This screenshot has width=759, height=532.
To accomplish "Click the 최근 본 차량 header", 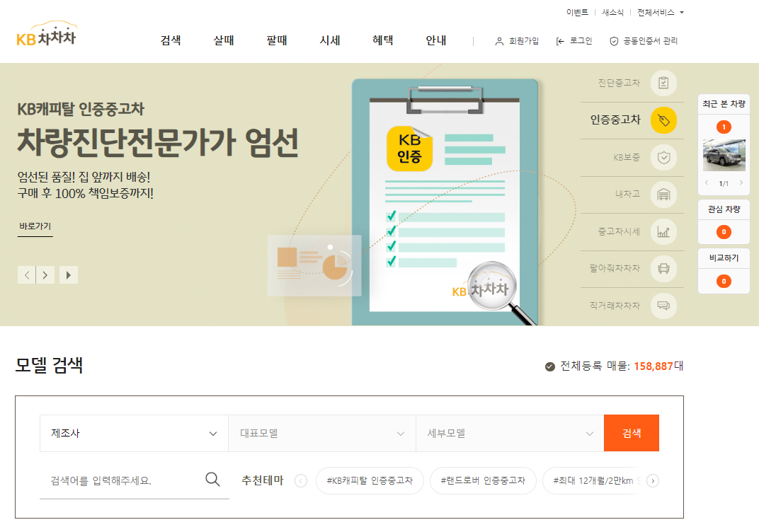I will click(x=724, y=104).
